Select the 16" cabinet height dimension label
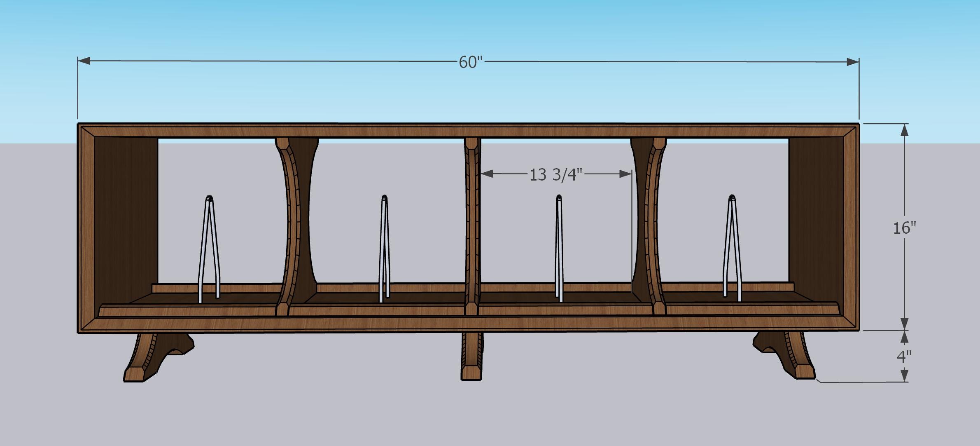The image size is (980, 446). pyautogui.click(x=904, y=228)
